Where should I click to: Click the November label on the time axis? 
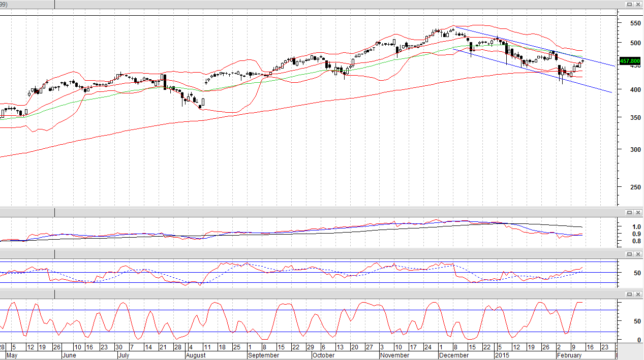(395, 355)
